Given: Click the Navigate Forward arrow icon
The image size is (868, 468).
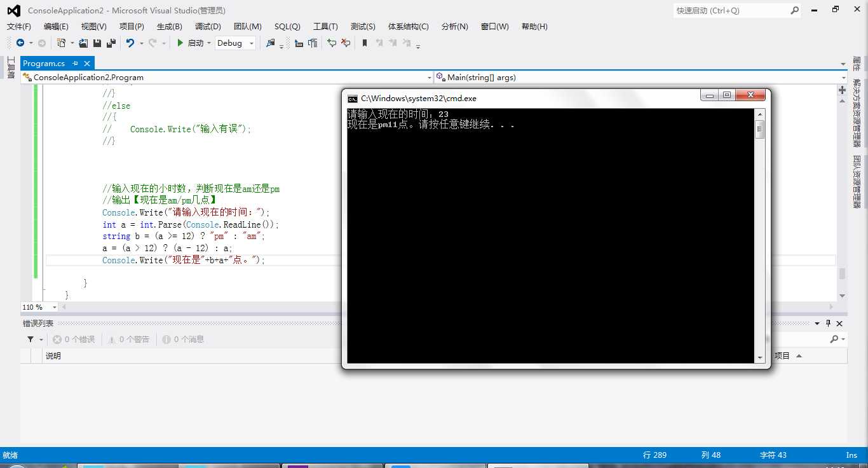Looking at the screenshot, I should point(42,43).
